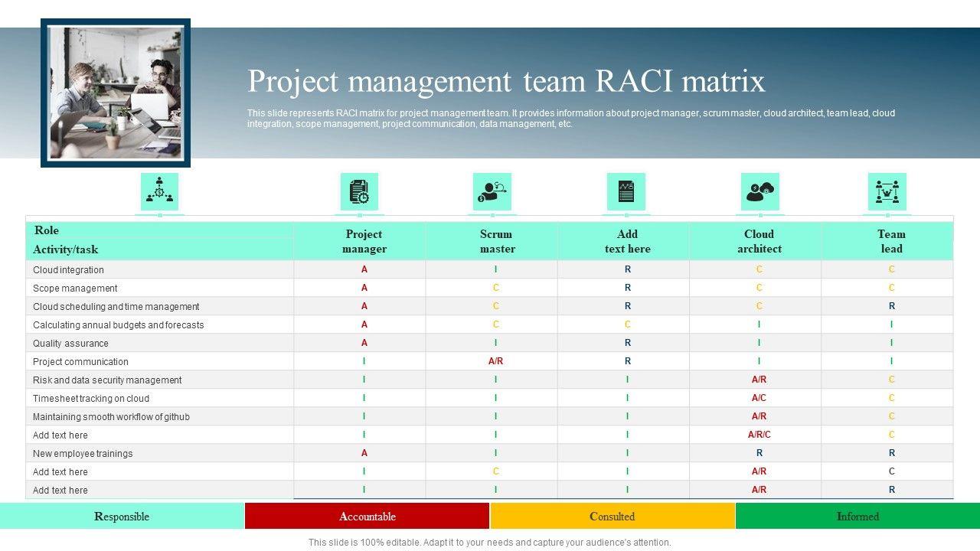
Task: Click the person-and-money icon above Scrum master
Action: click(492, 191)
